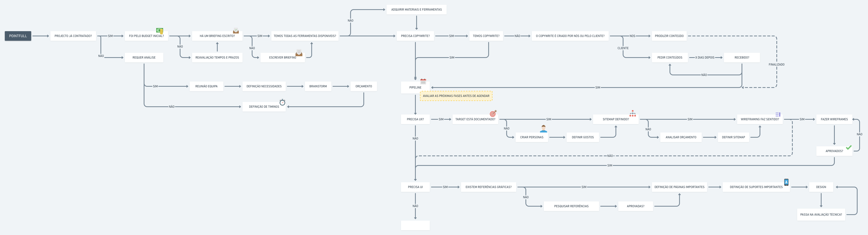Viewport: 868px width, 235px height.
Task: Select 'Temos todas as ferramentas disponíveis?' node
Action: point(305,36)
